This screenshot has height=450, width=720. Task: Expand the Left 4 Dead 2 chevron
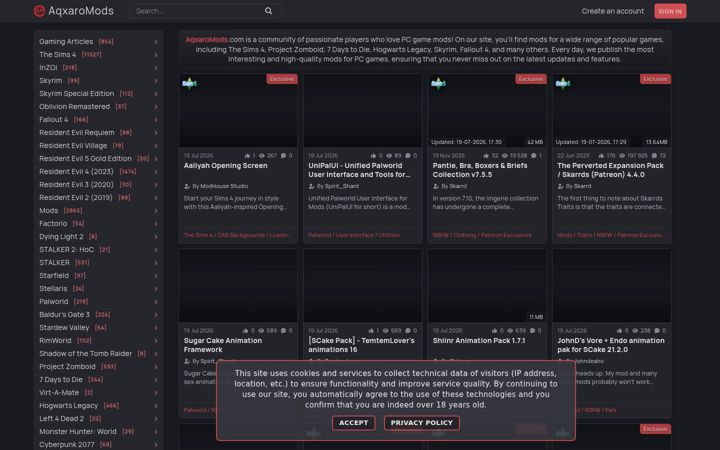(x=156, y=419)
